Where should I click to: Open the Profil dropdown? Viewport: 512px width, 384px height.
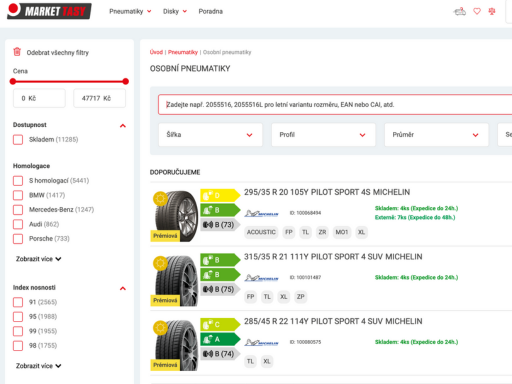(323, 135)
